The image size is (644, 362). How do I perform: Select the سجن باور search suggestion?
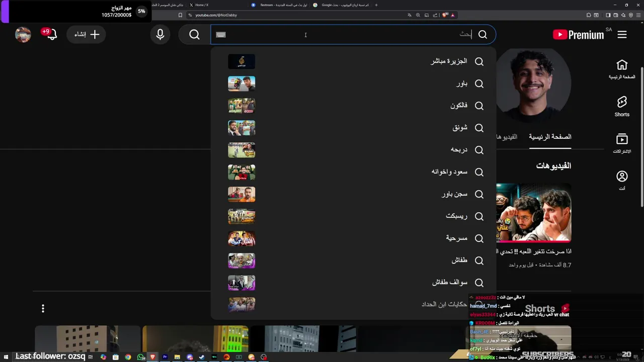point(353,194)
